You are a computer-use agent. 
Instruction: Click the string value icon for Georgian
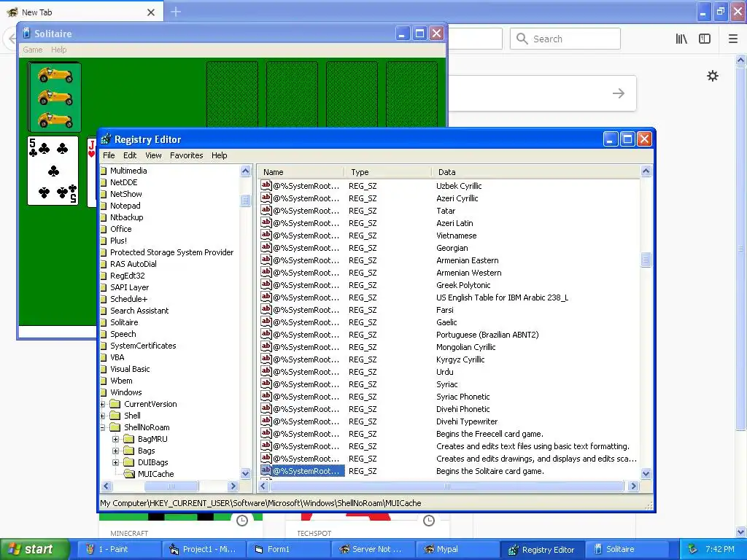[x=266, y=248]
